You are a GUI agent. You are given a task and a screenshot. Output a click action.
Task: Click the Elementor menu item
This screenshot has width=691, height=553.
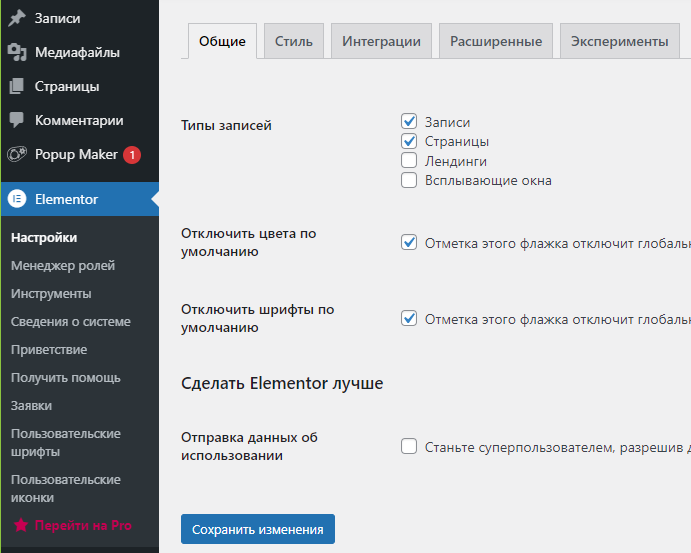coord(79,199)
